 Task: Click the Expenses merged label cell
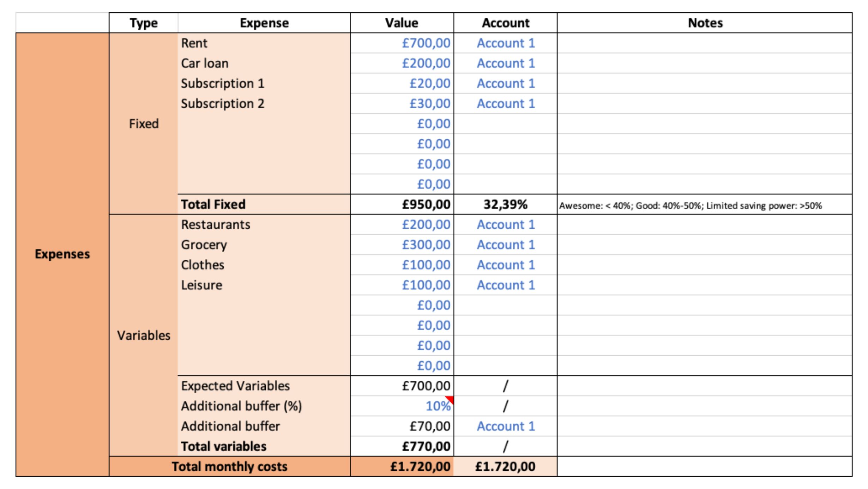[62, 254]
